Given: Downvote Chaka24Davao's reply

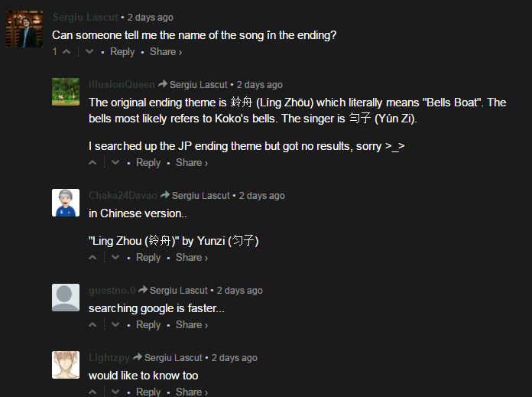Looking at the screenshot, I should coord(115,258).
